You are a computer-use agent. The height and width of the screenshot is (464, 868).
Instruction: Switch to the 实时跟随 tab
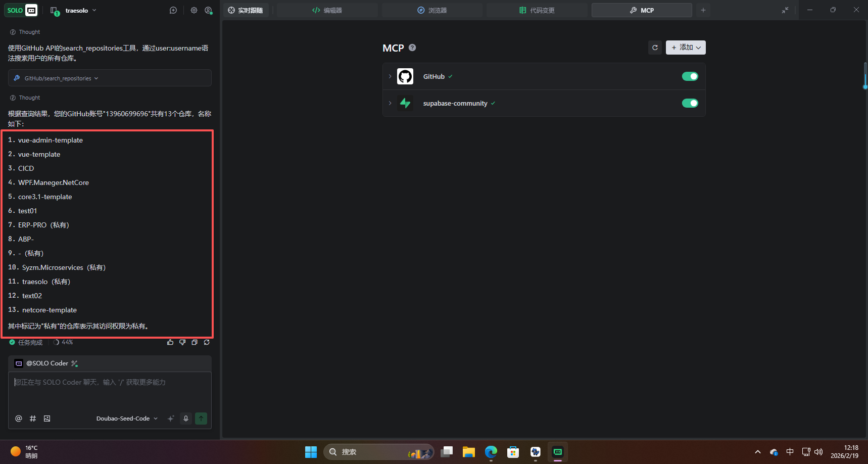(246, 10)
